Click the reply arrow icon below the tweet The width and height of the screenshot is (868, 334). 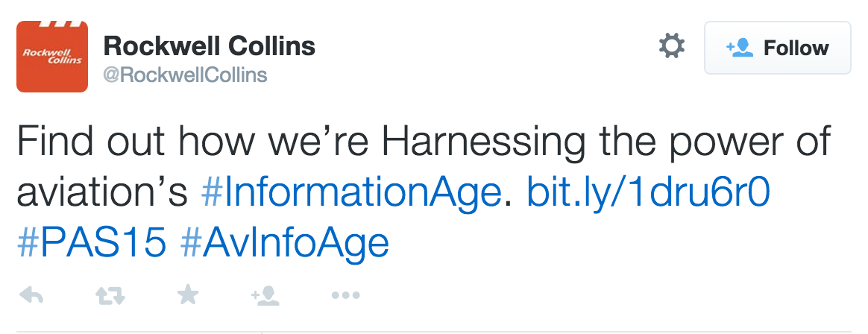click(x=31, y=296)
